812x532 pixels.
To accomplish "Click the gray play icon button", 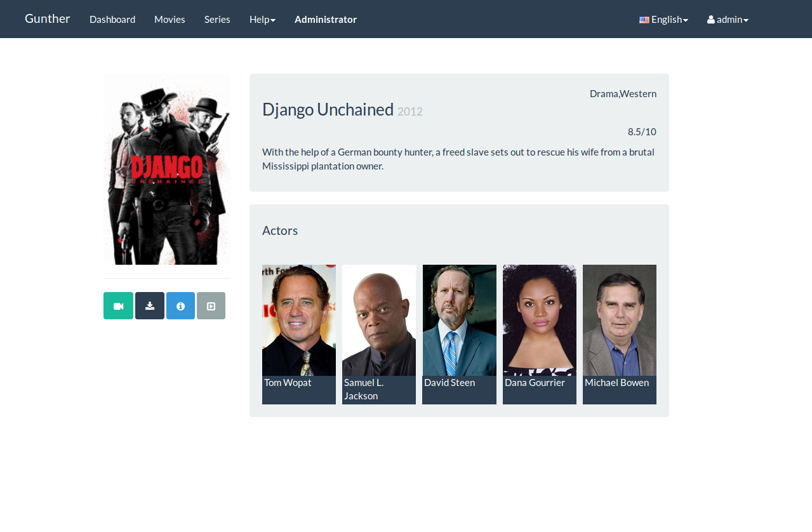I will pyautogui.click(x=211, y=306).
